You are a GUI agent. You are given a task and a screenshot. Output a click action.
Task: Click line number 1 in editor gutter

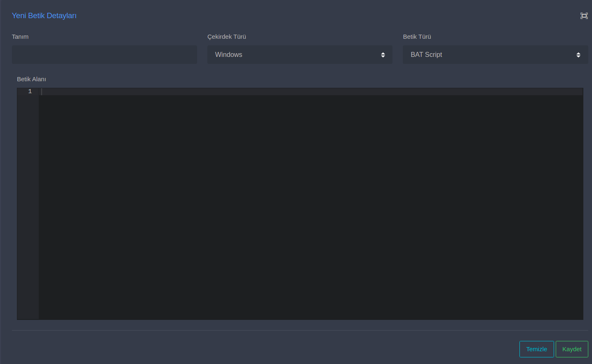(x=30, y=92)
